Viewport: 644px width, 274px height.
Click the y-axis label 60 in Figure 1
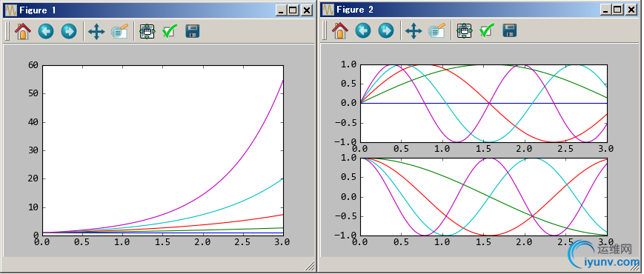point(33,65)
